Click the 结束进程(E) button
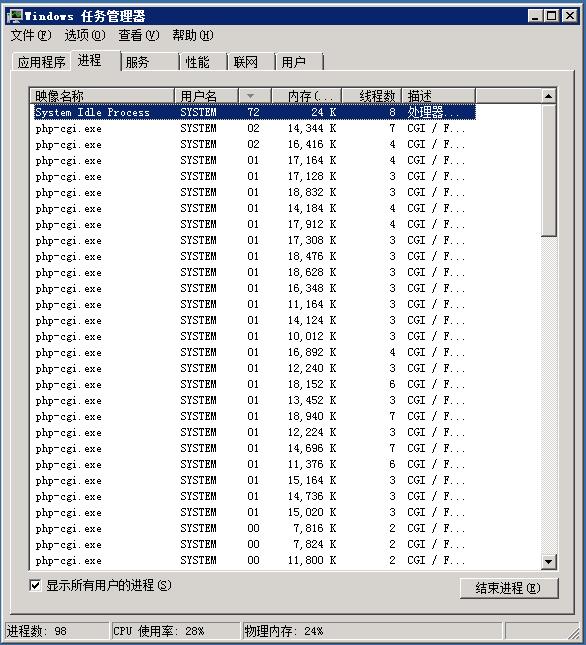The height and width of the screenshot is (645, 586). 509,588
